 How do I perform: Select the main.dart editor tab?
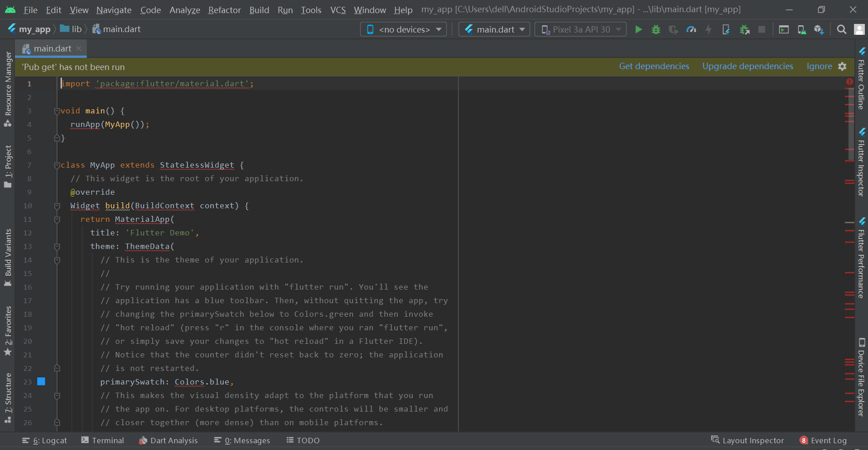[x=52, y=48]
